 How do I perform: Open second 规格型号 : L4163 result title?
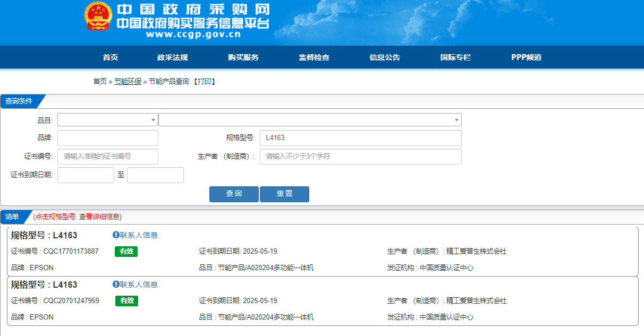point(44,285)
